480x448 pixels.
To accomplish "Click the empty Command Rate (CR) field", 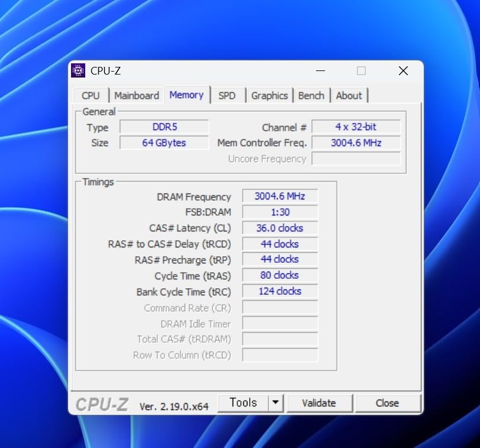I will tap(280, 307).
